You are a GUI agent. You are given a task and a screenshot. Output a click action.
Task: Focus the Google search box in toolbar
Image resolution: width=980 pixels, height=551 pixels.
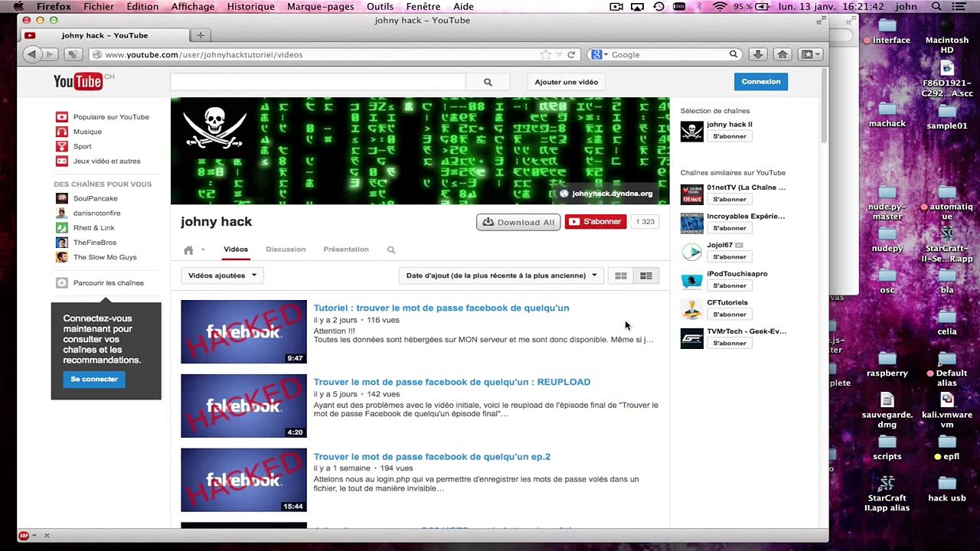[x=666, y=54]
